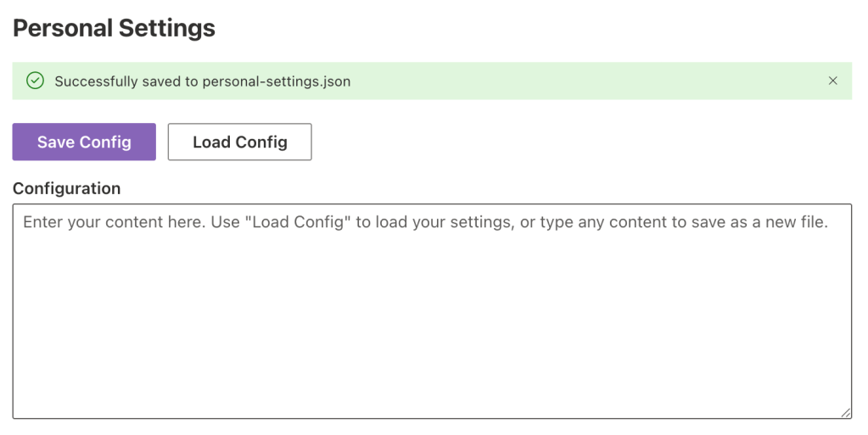Screen dimensions: 868x435
Task: Click the diagonal grip at the textarea's bottom-right
Action: 845,412
